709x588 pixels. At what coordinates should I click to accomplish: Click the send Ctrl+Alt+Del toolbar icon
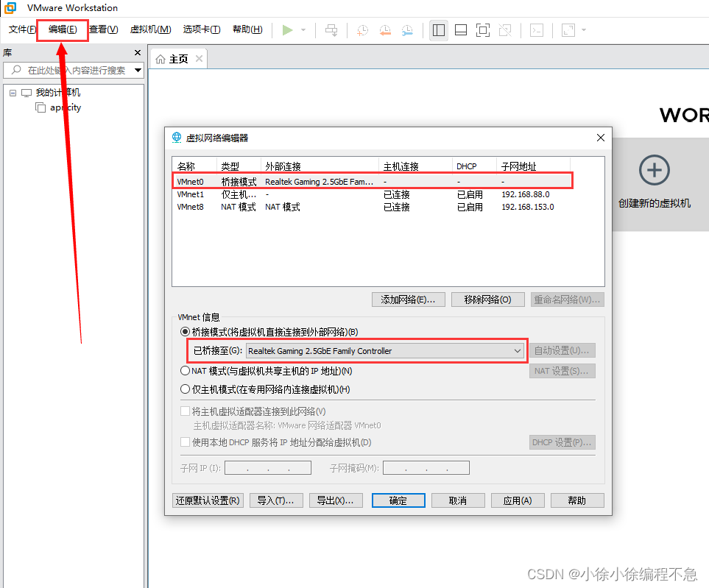[x=331, y=30]
